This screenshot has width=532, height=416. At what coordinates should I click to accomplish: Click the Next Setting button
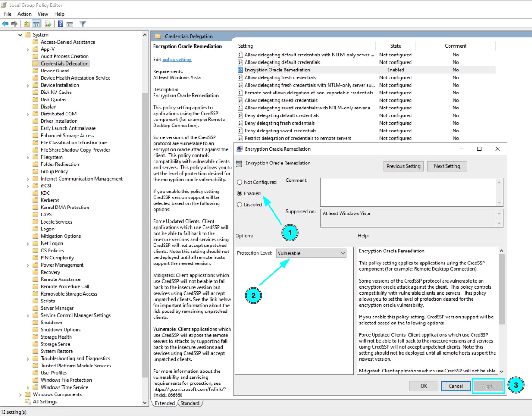[446, 166]
